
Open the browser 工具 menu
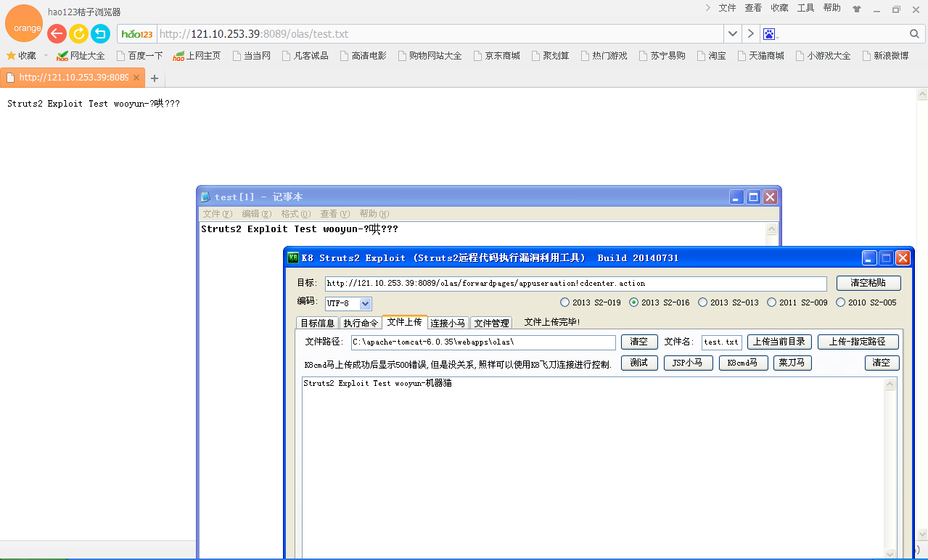(x=805, y=8)
